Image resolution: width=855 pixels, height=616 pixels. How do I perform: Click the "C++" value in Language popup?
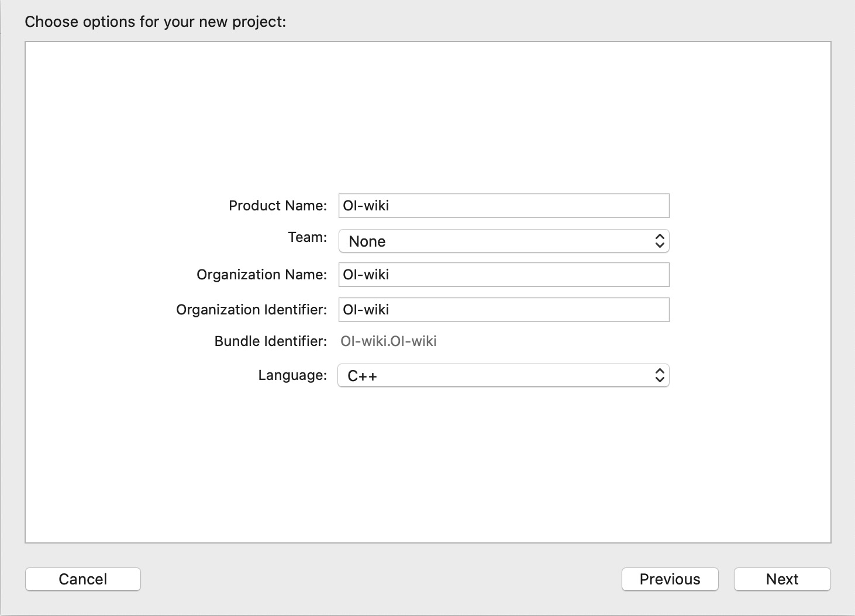pyautogui.click(x=362, y=376)
